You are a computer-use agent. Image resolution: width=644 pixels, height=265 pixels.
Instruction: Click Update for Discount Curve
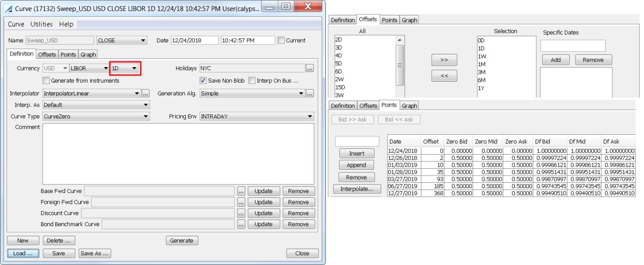[x=263, y=213]
